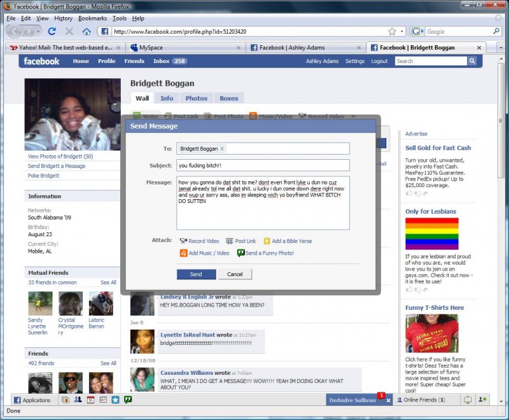Click Send a Funny Photo icon
The image size is (509, 420).
(241, 253)
